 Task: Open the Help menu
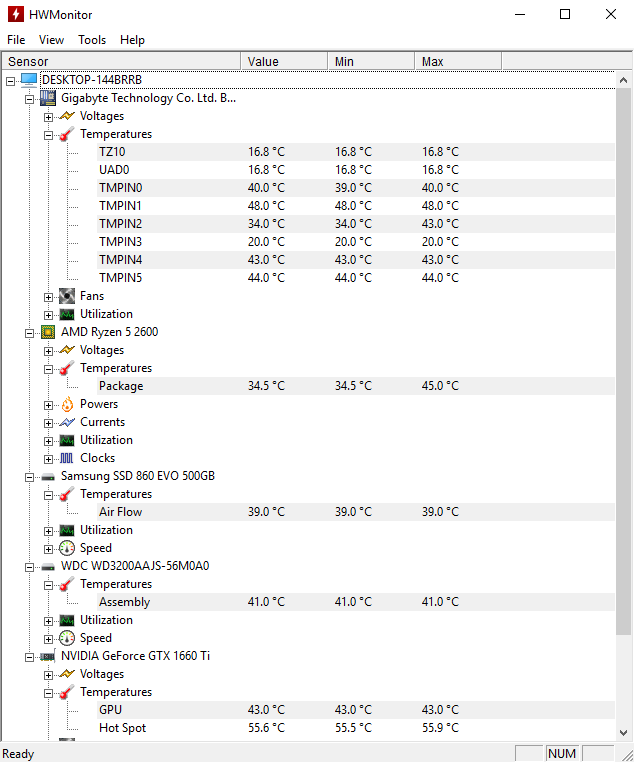point(133,40)
